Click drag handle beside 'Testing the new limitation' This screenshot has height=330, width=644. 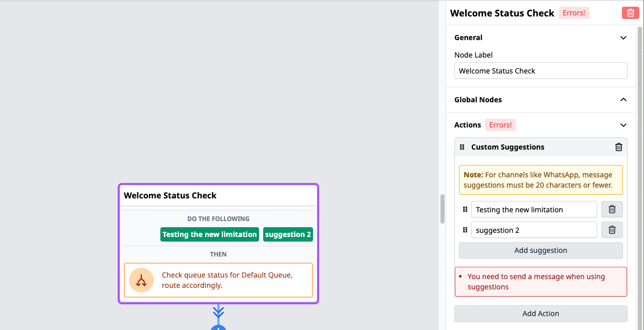click(465, 210)
